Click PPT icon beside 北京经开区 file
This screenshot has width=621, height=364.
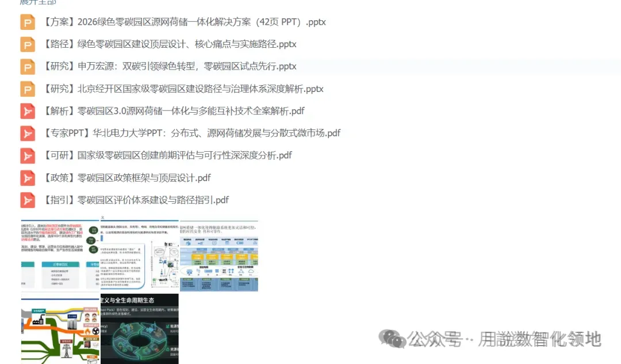tap(28, 89)
